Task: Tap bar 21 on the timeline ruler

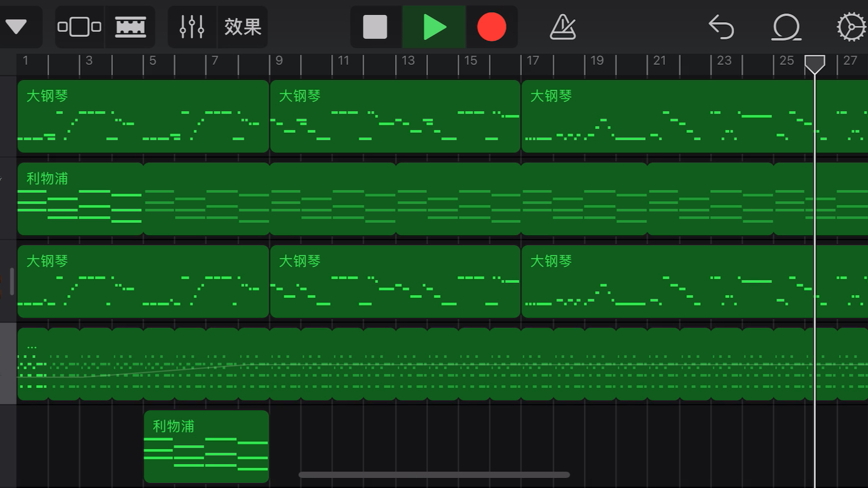Action: point(660,61)
